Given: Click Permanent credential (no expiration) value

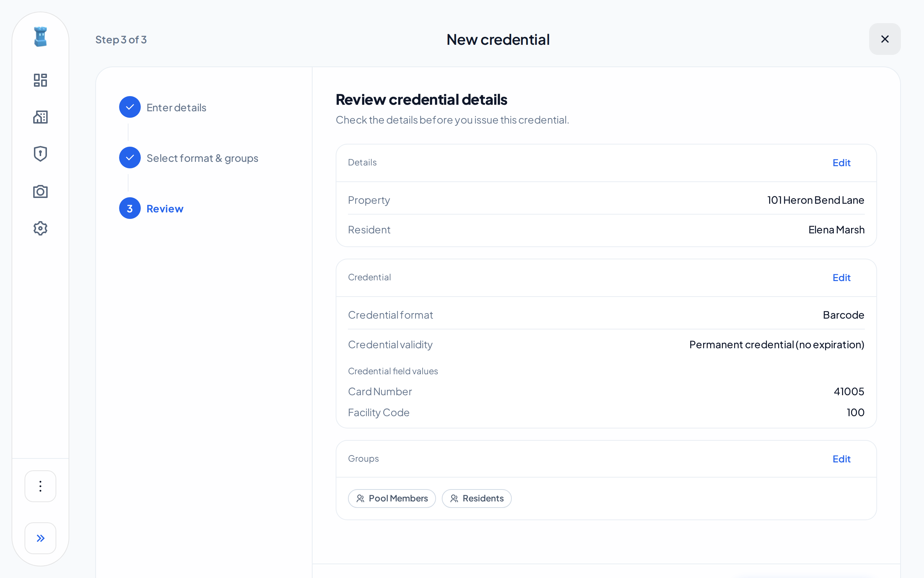Looking at the screenshot, I should click(x=777, y=345).
